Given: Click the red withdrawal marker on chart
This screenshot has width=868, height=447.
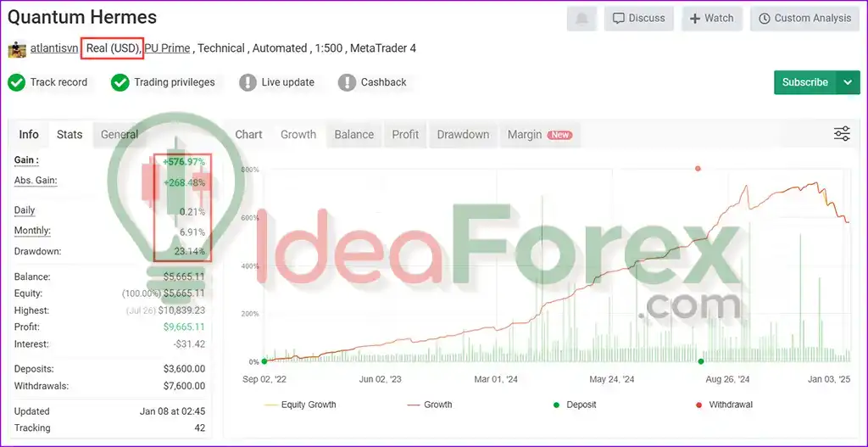Looking at the screenshot, I should [698, 169].
